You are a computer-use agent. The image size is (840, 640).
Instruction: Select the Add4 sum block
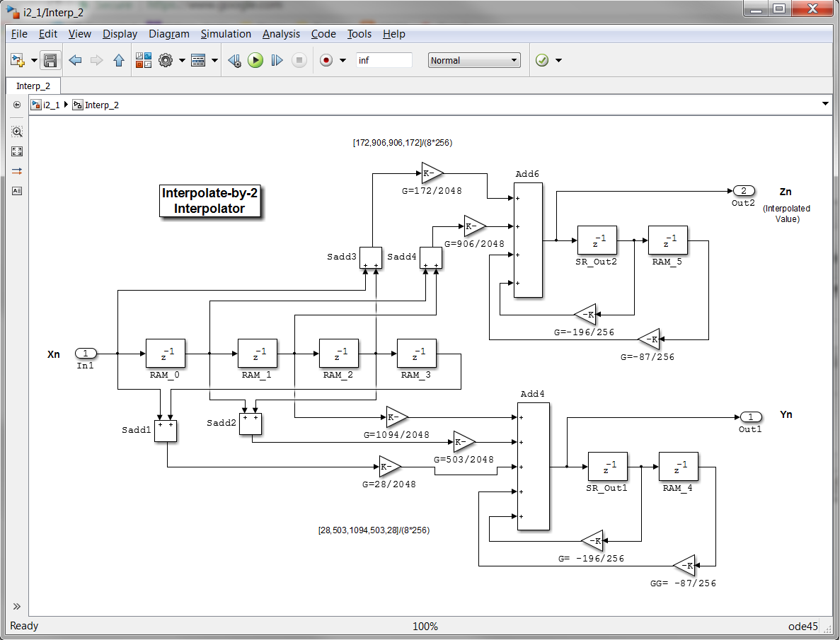pyautogui.click(x=534, y=467)
